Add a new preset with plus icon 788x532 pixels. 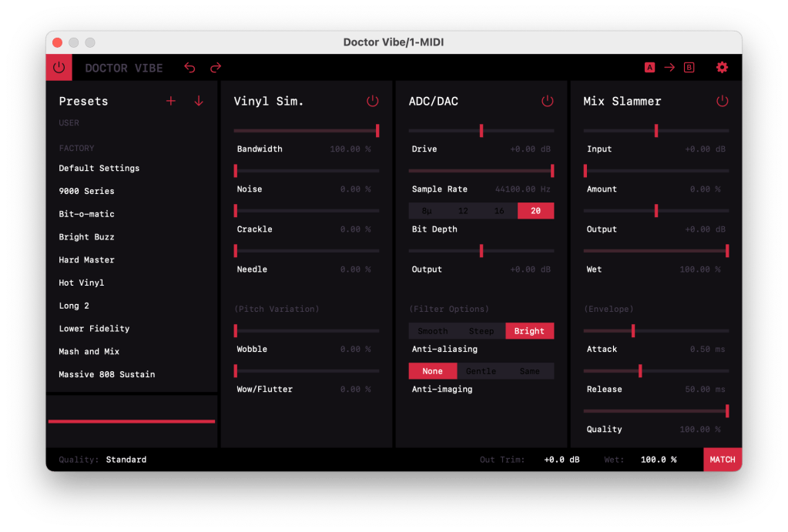(171, 102)
